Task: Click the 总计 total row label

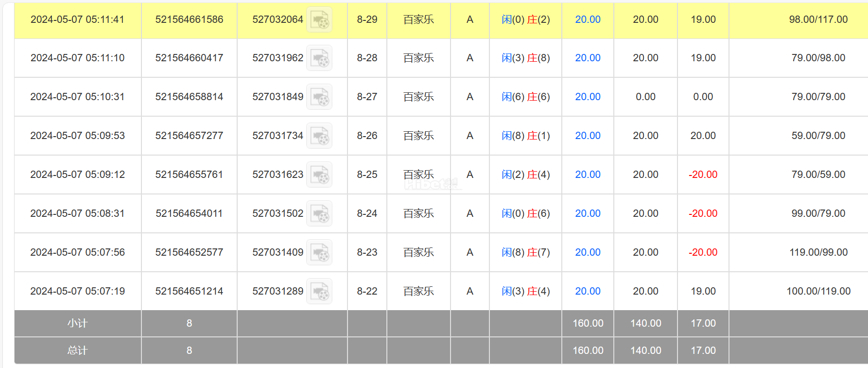Action: click(x=78, y=350)
